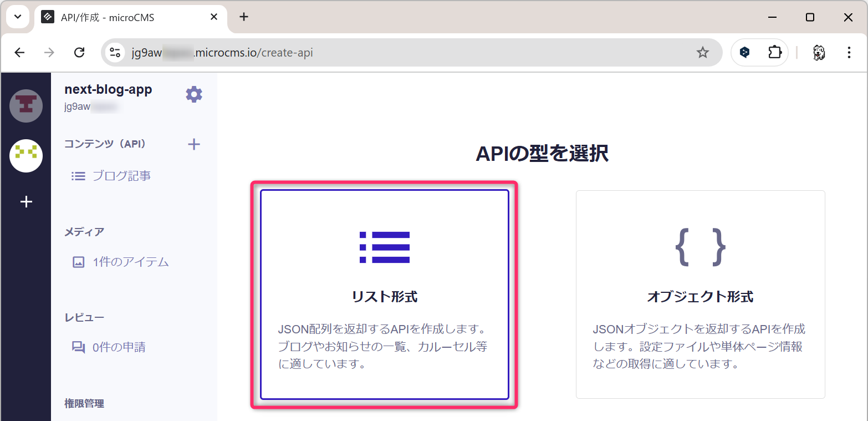The height and width of the screenshot is (421, 868).
Task: Open a new browser tab
Action: pyautogui.click(x=244, y=17)
